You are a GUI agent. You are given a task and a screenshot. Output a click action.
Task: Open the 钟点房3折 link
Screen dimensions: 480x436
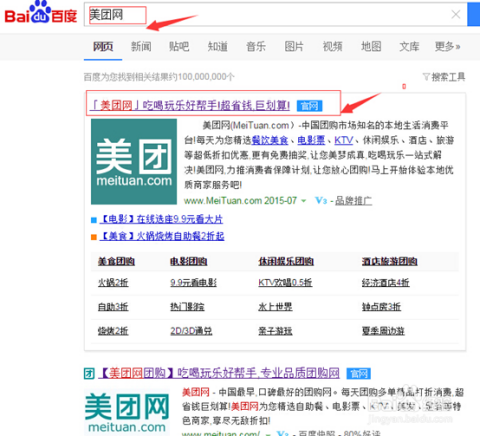coord(382,307)
